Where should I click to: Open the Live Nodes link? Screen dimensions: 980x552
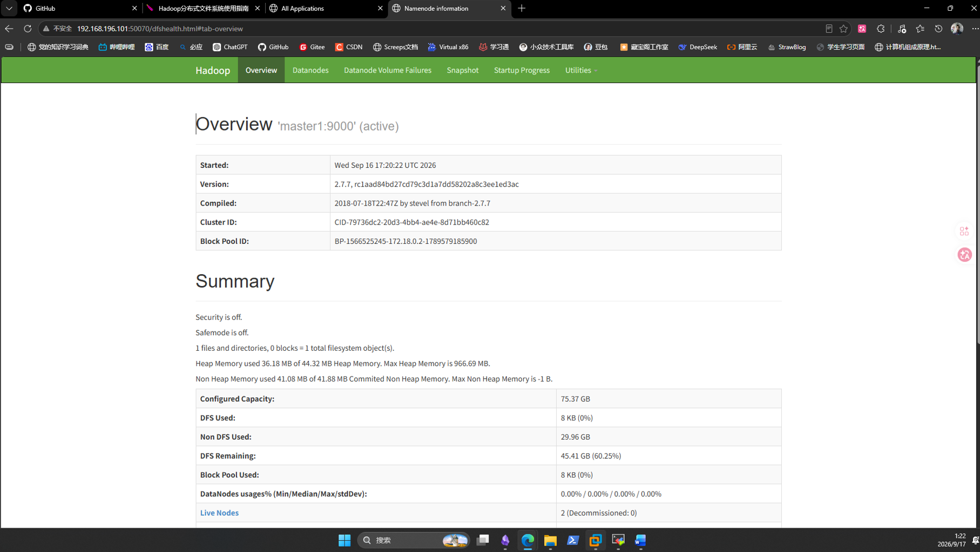point(219,513)
